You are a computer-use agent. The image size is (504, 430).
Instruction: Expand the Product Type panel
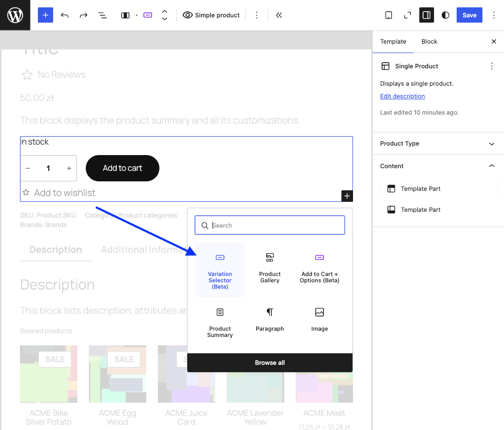click(x=438, y=144)
